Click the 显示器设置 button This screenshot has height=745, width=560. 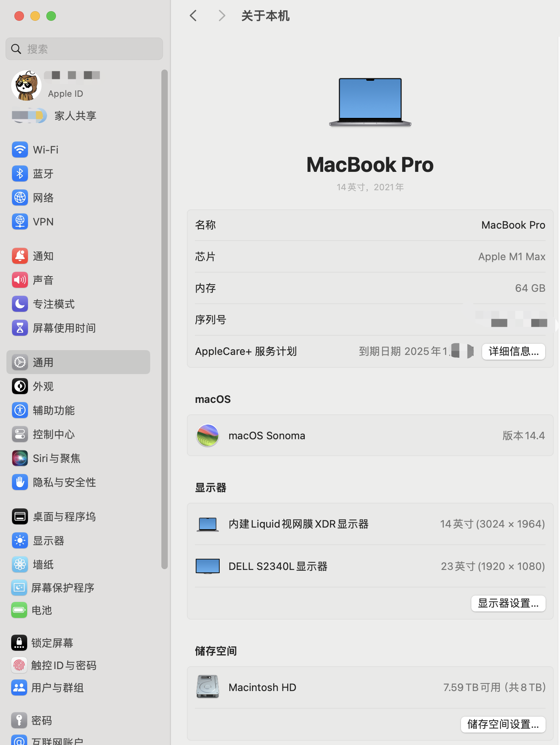[x=508, y=603]
